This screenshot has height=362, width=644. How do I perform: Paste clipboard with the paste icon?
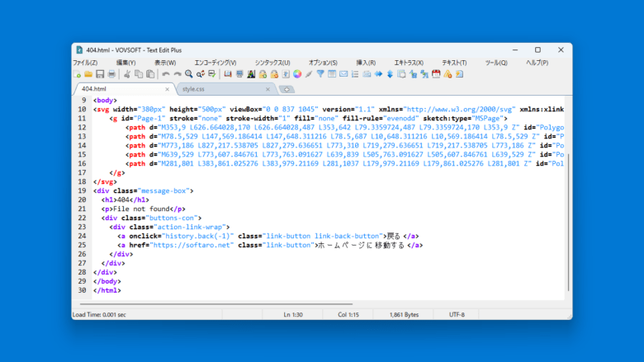[150, 74]
